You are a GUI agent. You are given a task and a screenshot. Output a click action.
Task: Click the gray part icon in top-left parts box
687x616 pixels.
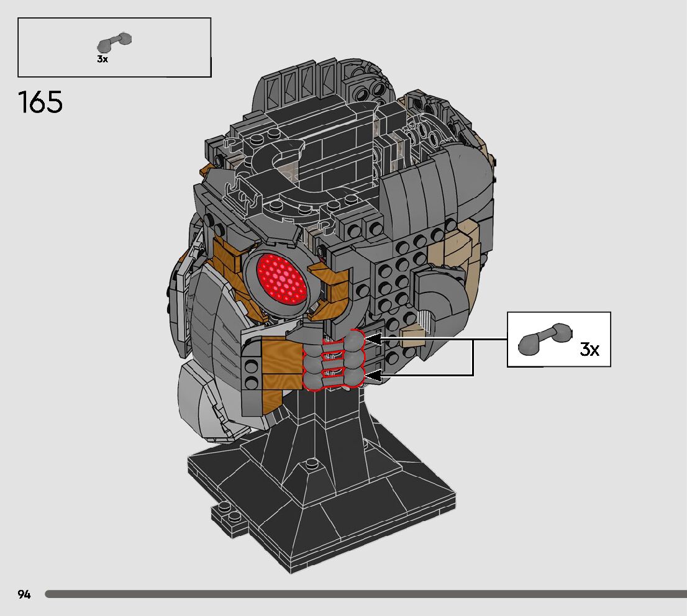point(114,42)
